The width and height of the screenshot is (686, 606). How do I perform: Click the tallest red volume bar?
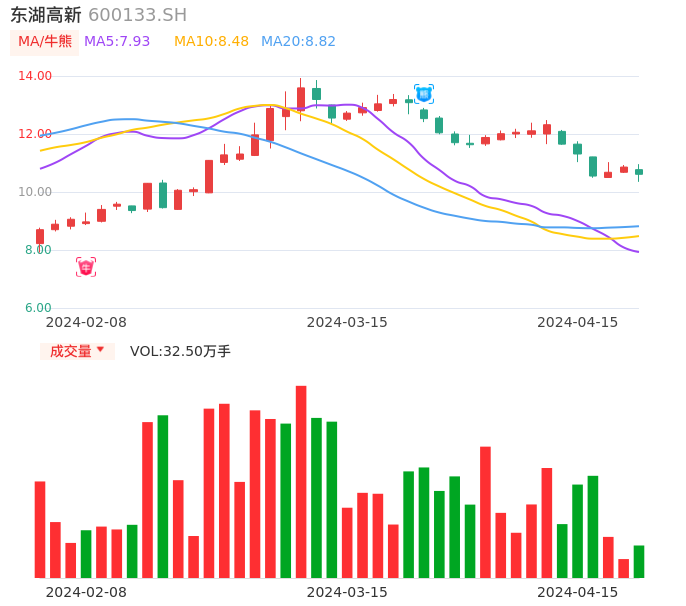[301, 481]
